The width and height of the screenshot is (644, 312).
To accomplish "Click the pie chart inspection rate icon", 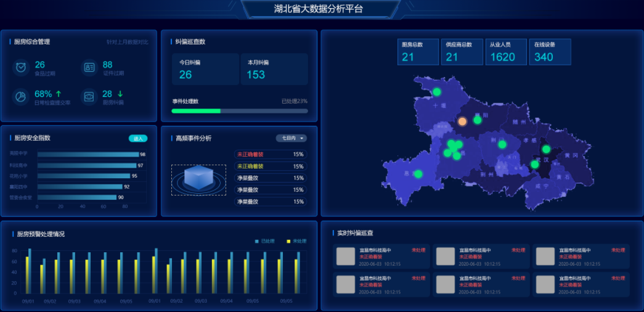I will (21, 97).
